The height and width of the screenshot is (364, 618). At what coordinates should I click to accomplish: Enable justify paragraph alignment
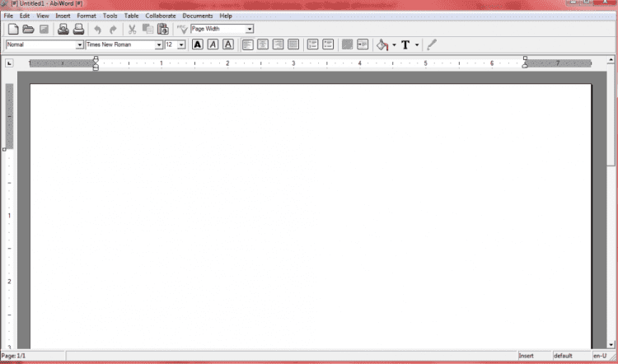pyautogui.click(x=293, y=44)
